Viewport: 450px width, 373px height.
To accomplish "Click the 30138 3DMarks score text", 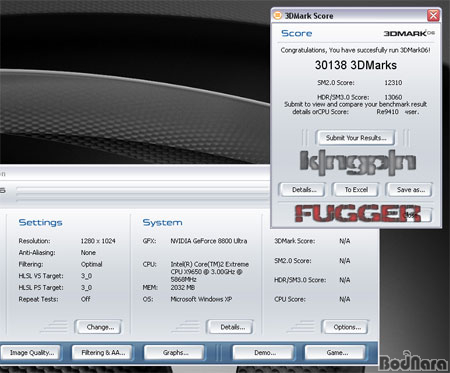I will click(356, 65).
